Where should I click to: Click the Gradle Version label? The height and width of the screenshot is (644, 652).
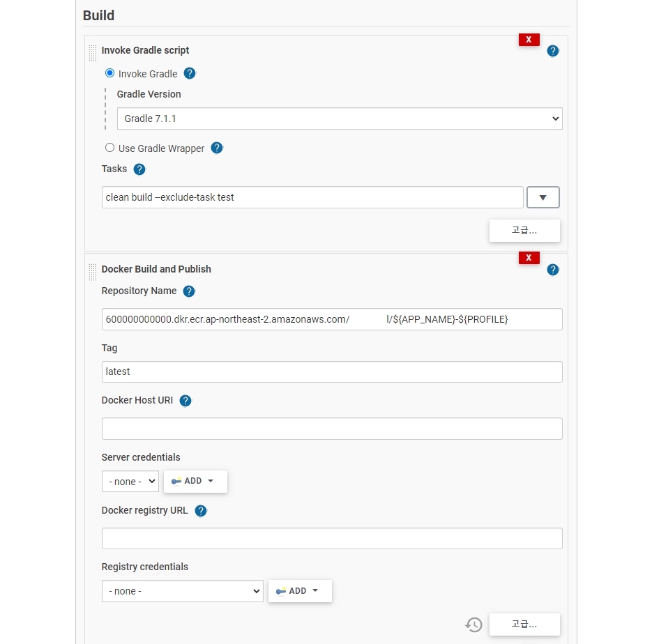(149, 94)
